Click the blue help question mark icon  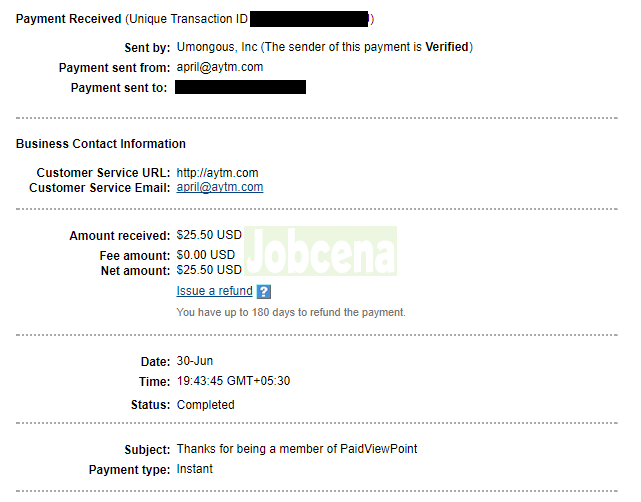(264, 292)
